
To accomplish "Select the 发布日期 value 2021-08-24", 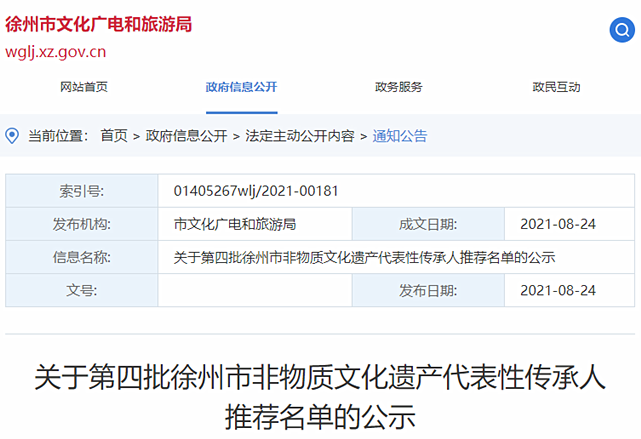I will (x=558, y=290).
